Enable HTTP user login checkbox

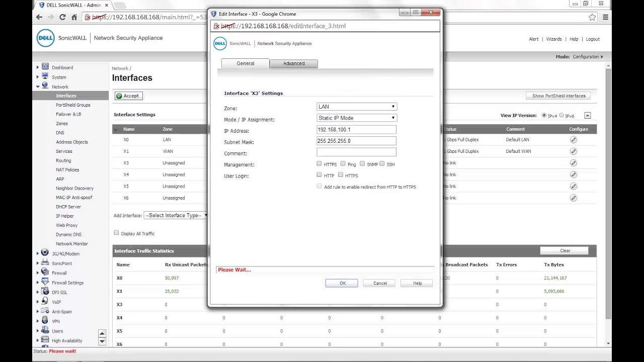319,174
